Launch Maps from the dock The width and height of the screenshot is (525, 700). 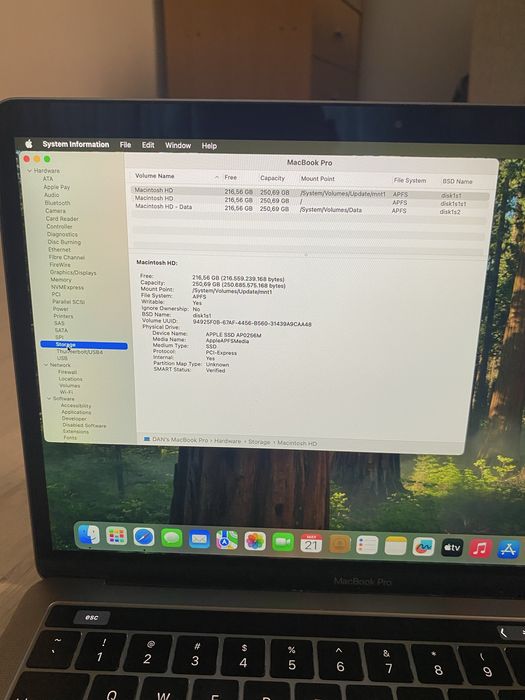click(x=227, y=541)
